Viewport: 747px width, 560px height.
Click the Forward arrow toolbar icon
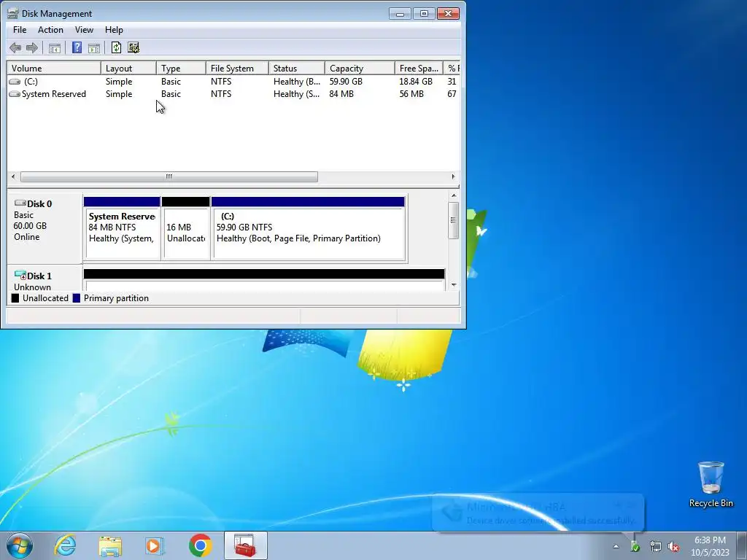[32, 47]
